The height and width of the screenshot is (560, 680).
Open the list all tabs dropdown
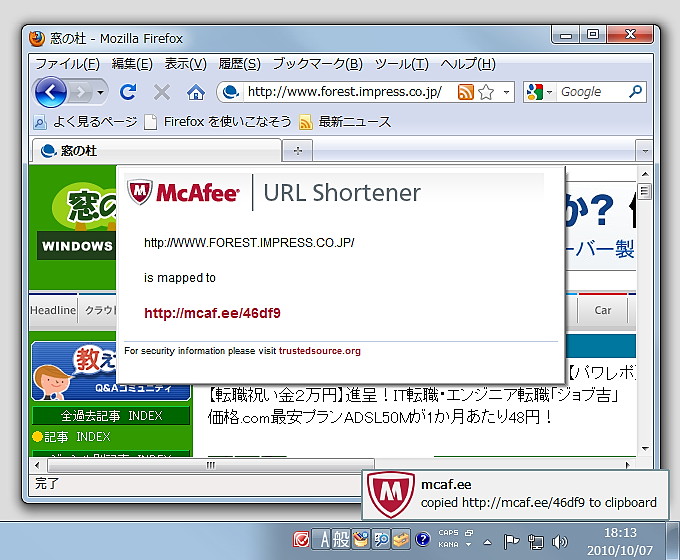pos(645,151)
